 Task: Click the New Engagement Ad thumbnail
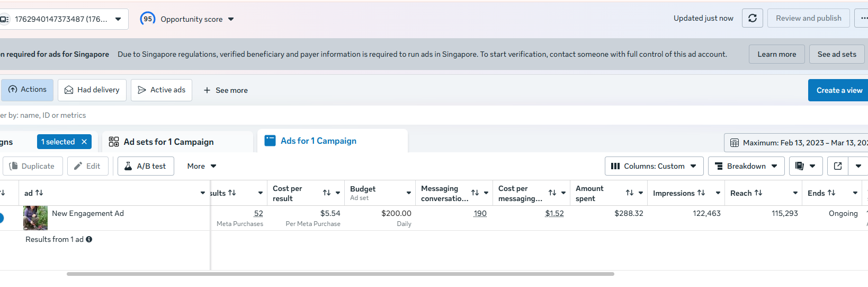35,218
